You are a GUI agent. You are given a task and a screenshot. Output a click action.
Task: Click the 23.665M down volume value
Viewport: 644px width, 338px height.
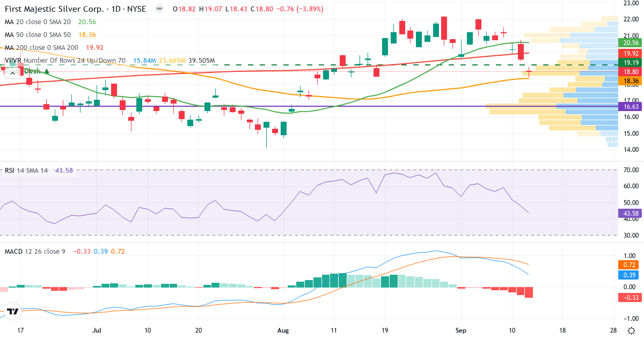click(172, 60)
